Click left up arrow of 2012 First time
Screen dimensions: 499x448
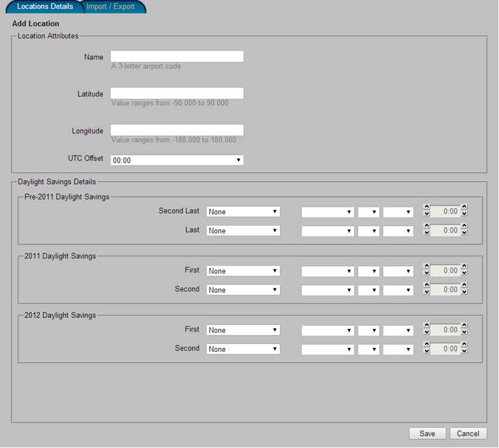[x=427, y=325]
